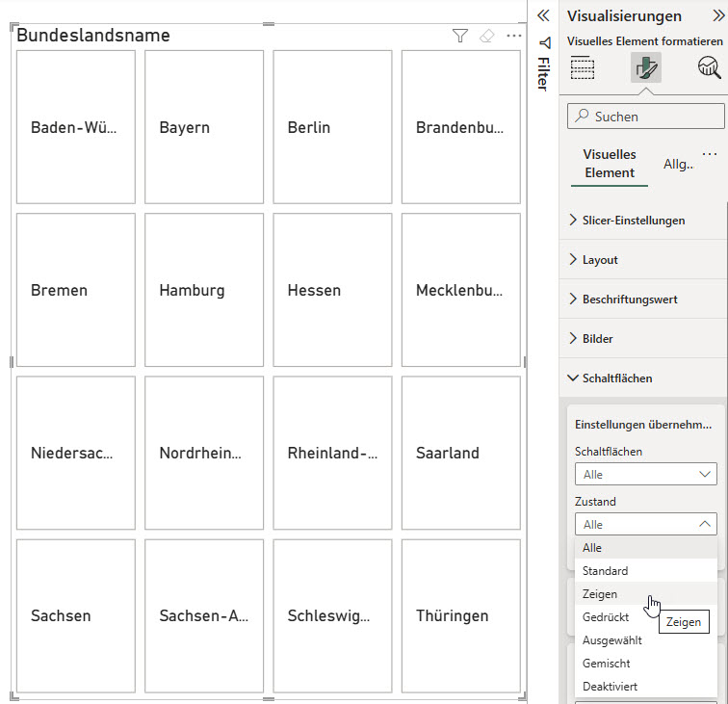Click the Suchen search field
The height and width of the screenshot is (704, 728).
coord(645,117)
